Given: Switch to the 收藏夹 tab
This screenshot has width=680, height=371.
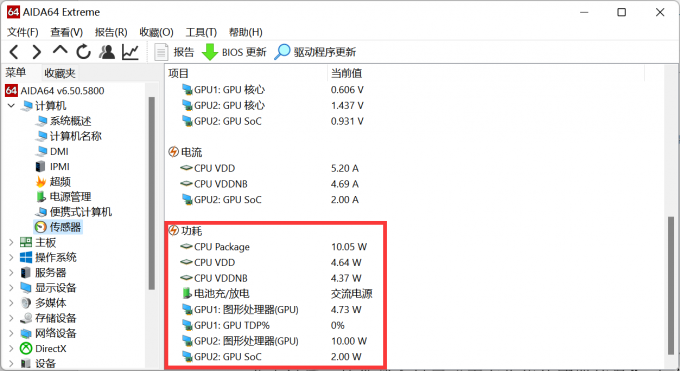Looking at the screenshot, I should point(60,73).
